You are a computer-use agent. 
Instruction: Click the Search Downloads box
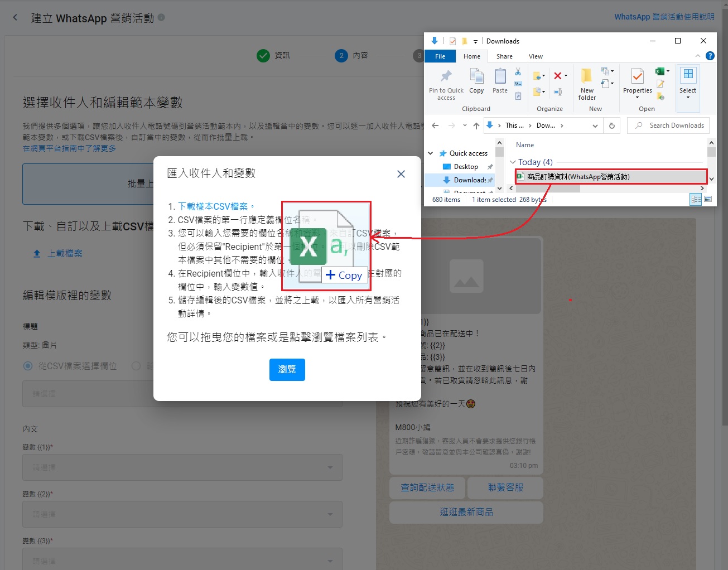[x=668, y=125]
